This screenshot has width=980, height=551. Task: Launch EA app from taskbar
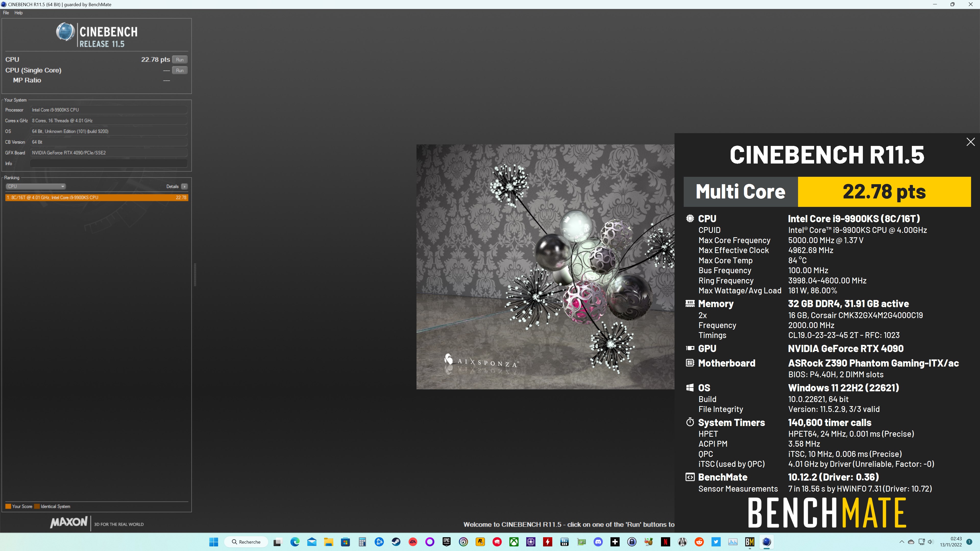click(x=413, y=542)
